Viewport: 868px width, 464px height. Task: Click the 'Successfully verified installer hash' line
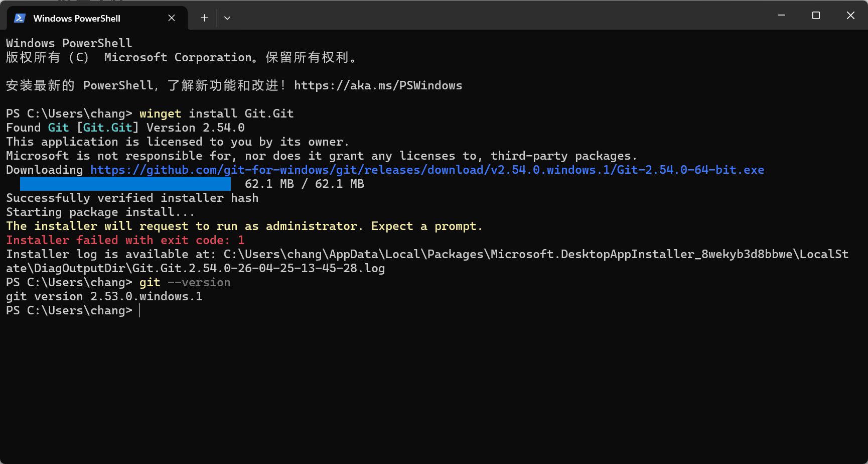pyautogui.click(x=132, y=198)
